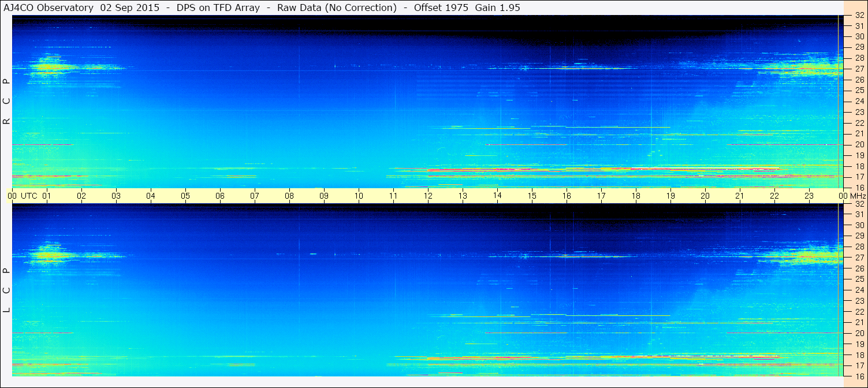Click the 27 MHz tick on the LCP scale
Screen dimensions: 868x388
859,258
